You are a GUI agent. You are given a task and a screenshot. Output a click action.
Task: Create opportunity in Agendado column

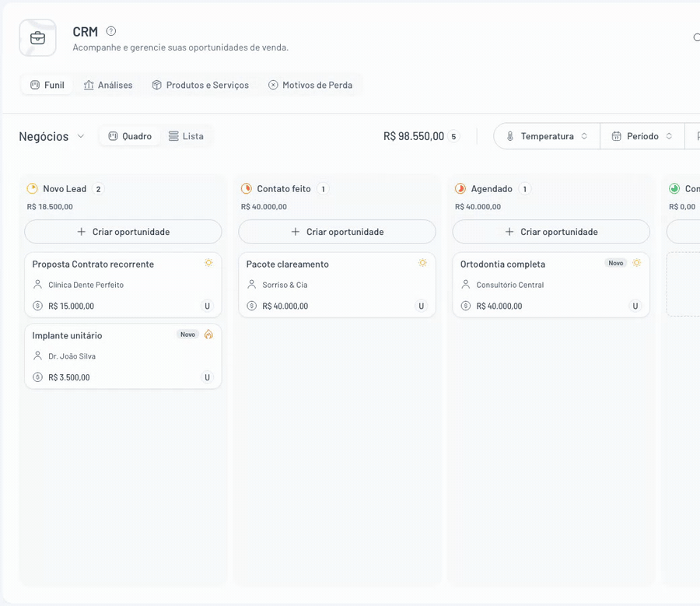[x=551, y=232]
